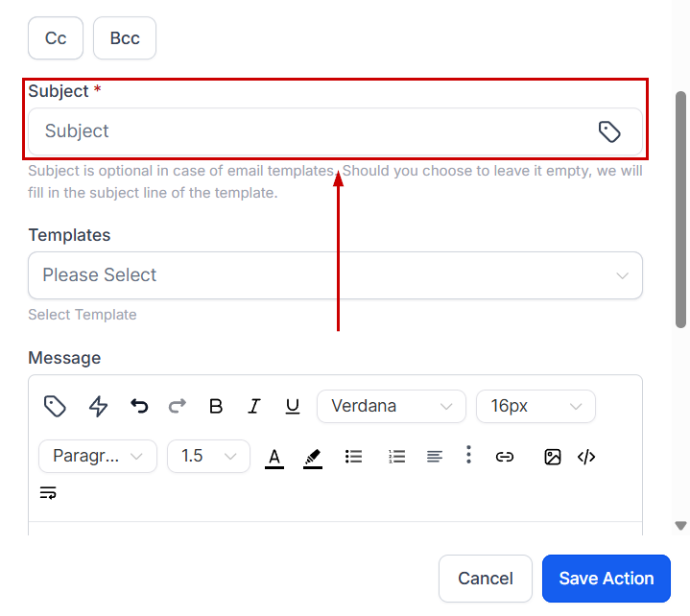Toggle underline formatting
Viewport: 690px width, 616px height.
click(x=293, y=406)
